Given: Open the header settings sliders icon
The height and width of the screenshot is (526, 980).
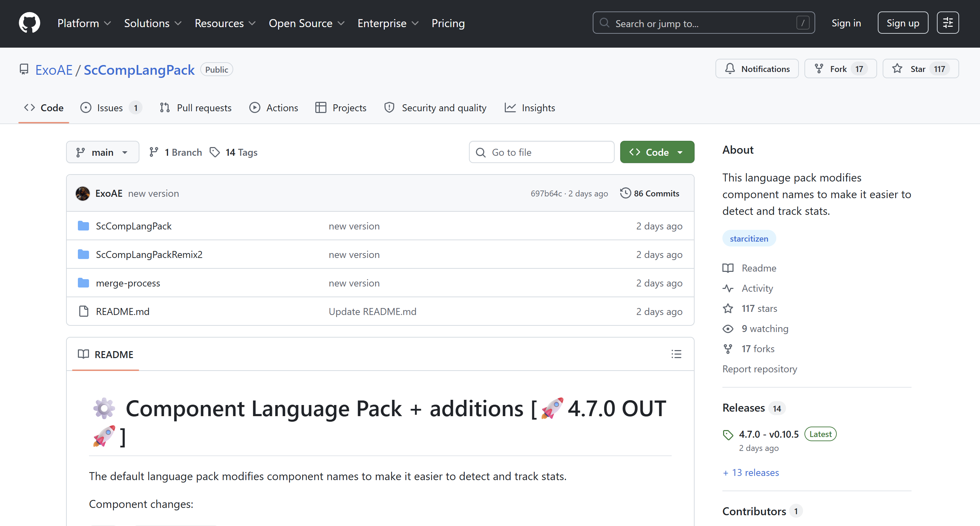Looking at the screenshot, I should tap(947, 23).
